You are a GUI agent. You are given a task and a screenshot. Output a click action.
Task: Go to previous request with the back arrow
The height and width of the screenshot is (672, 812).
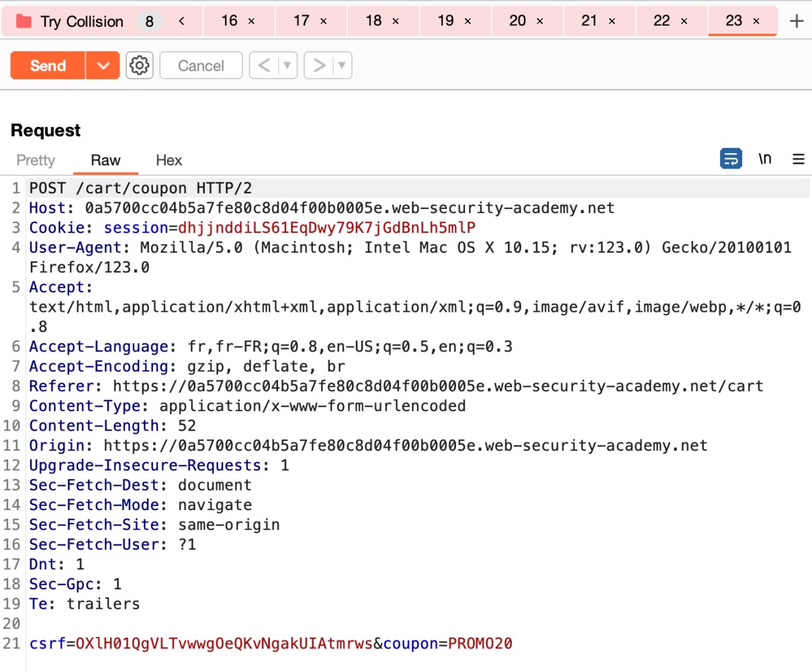(x=265, y=65)
